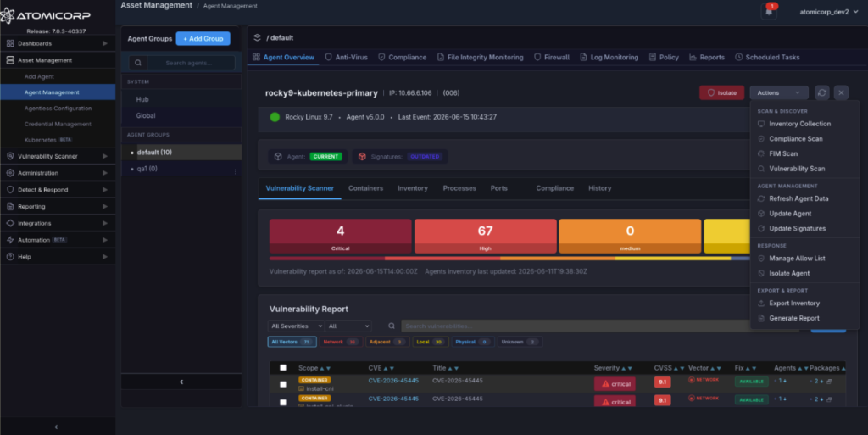Switch to the Anti-Virus tab
The height and width of the screenshot is (435, 868).
[x=346, y=57]
